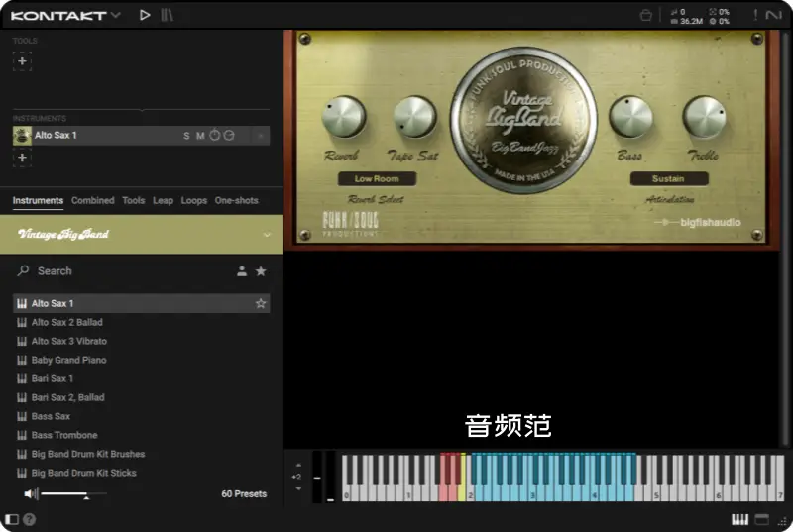Show favorites with the filled star filter
Screen dimensions: 793x532
[261, 271]
